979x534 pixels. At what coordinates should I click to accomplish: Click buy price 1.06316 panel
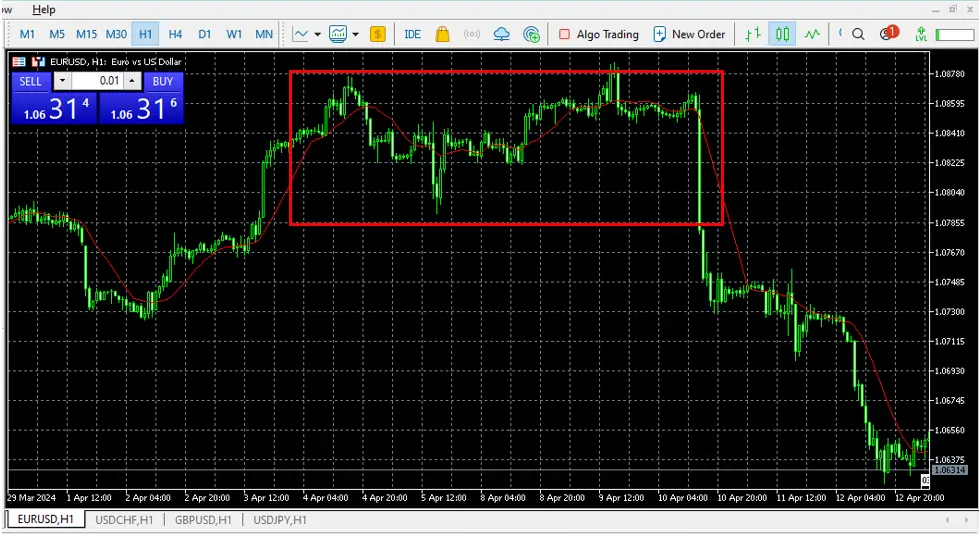point(142,109)
